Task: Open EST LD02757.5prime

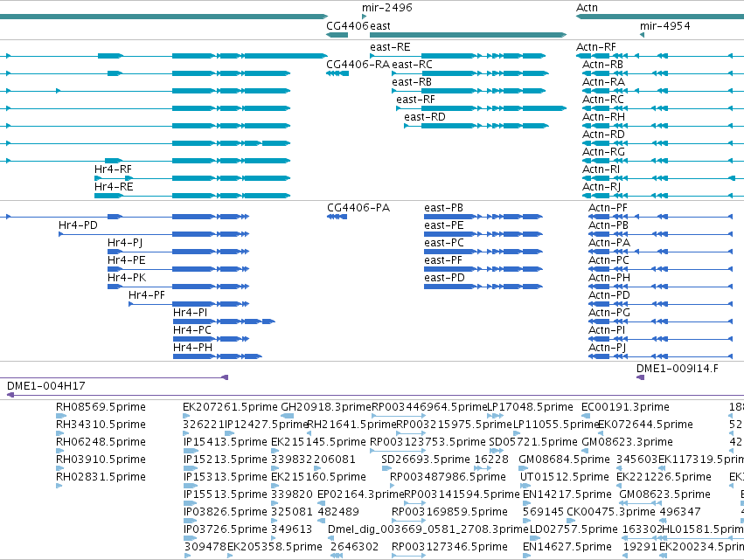Action: [x=574, y=529]
